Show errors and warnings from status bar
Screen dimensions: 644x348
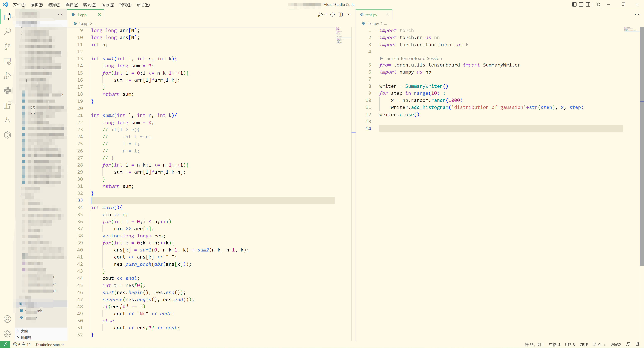22,344
